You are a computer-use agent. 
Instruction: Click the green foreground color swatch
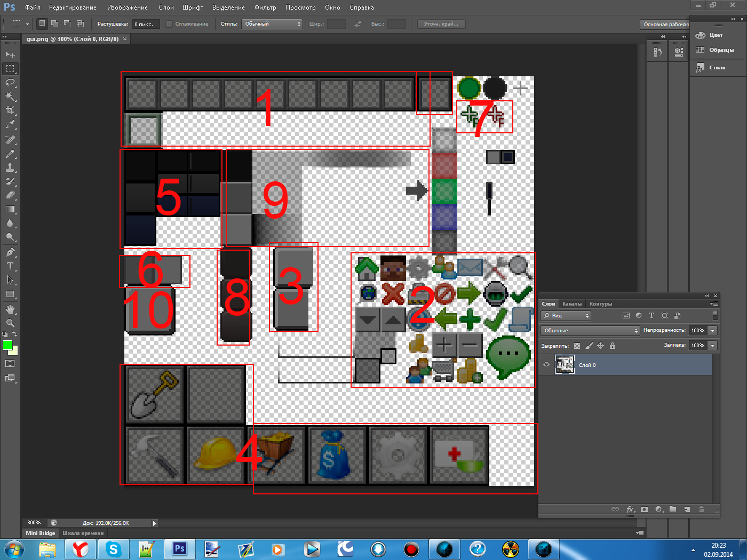(7, 346)
